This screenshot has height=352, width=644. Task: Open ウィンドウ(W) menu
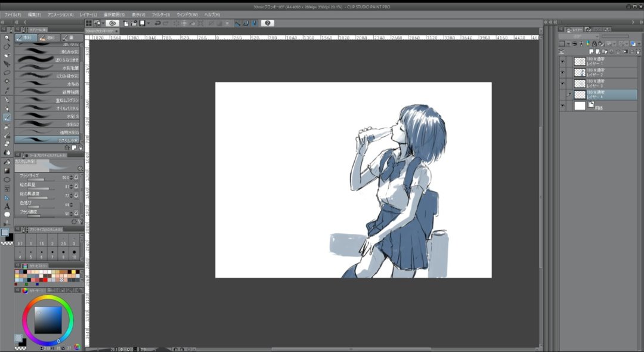[x=187, y=14]
